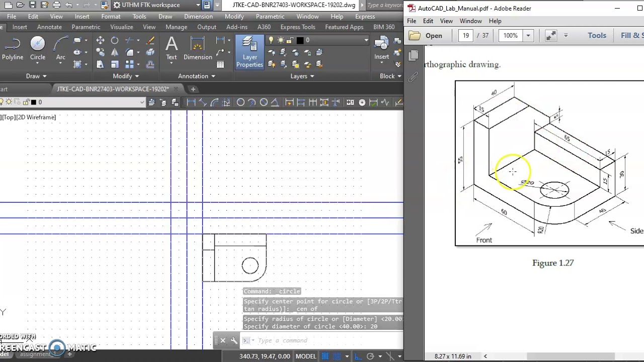This screenshot has width=644, height=362.
Task: Click the page number field in Adobe Reader
Action: point(466,36)
